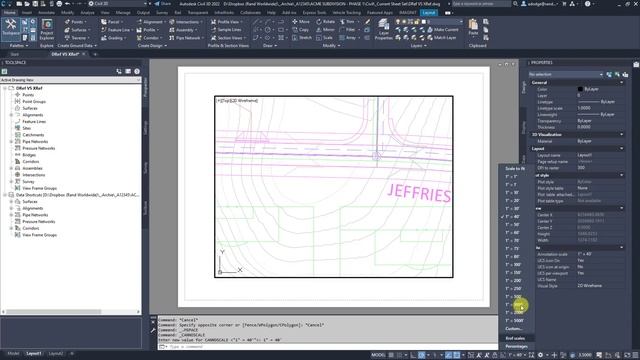The height and width of the screenshot is (360, 640).
Task: Select the Fillet tool in Modify panel
Action: click(348, 30)
